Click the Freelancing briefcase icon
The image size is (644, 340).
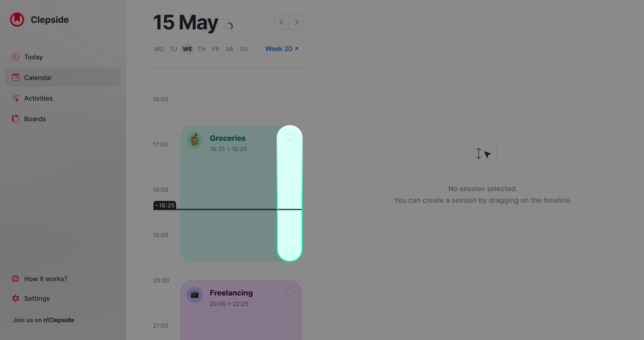195,294
